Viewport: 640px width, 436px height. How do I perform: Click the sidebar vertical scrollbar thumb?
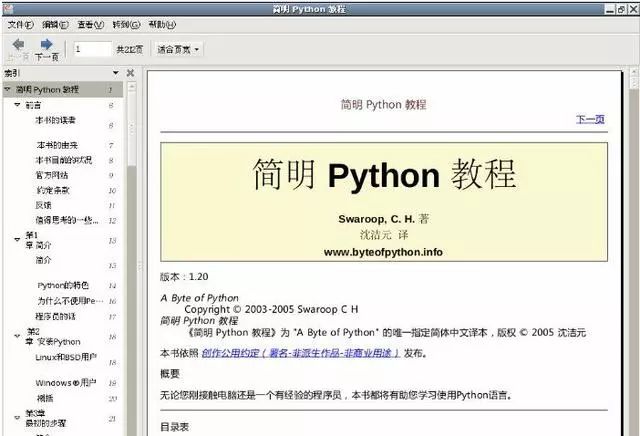coord(131,129)
